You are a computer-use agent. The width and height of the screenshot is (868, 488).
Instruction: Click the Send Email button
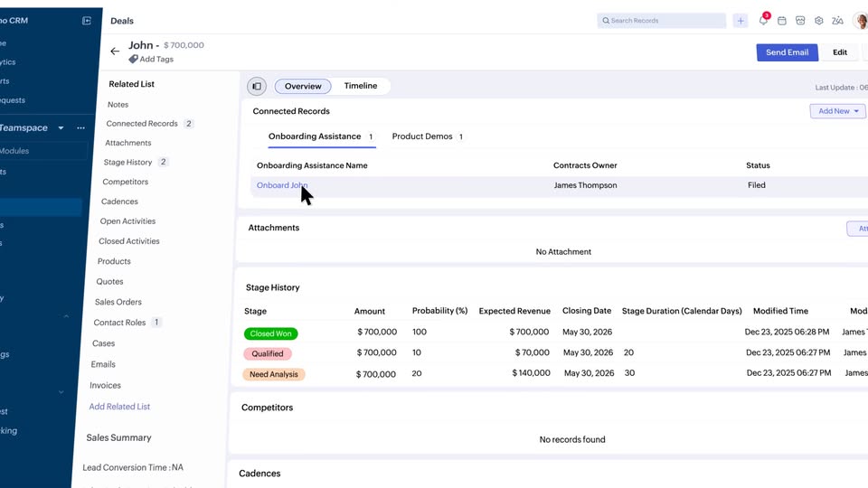click(x=787, y=52)
